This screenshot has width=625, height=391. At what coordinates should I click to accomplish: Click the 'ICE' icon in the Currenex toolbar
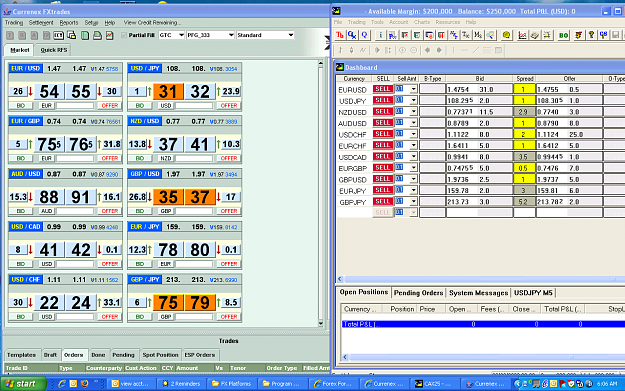pyautogui.click(x=59, y=35)
